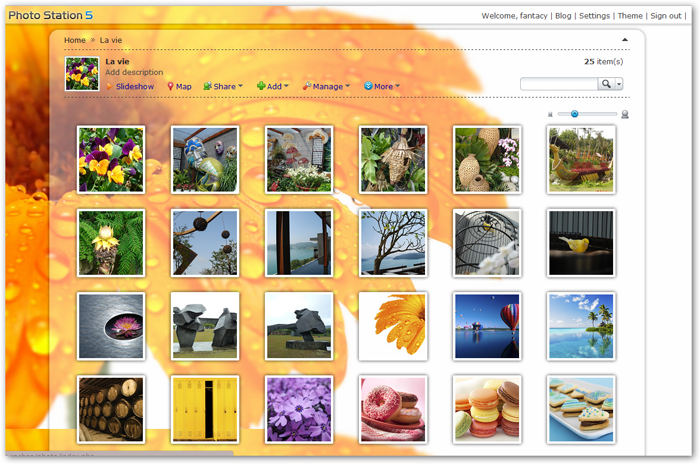
Task: Open the yellow lockers photo thumbnail
Action: click(205, 410)
